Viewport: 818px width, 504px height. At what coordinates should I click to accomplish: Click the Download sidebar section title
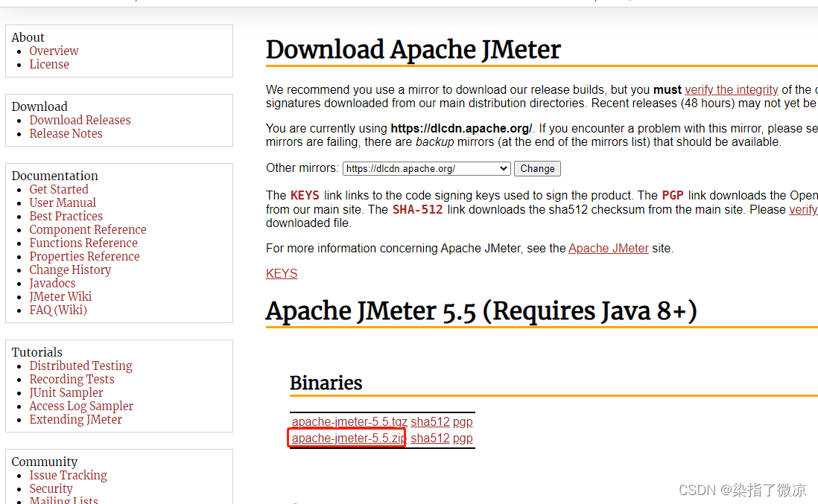pos(39,107)
